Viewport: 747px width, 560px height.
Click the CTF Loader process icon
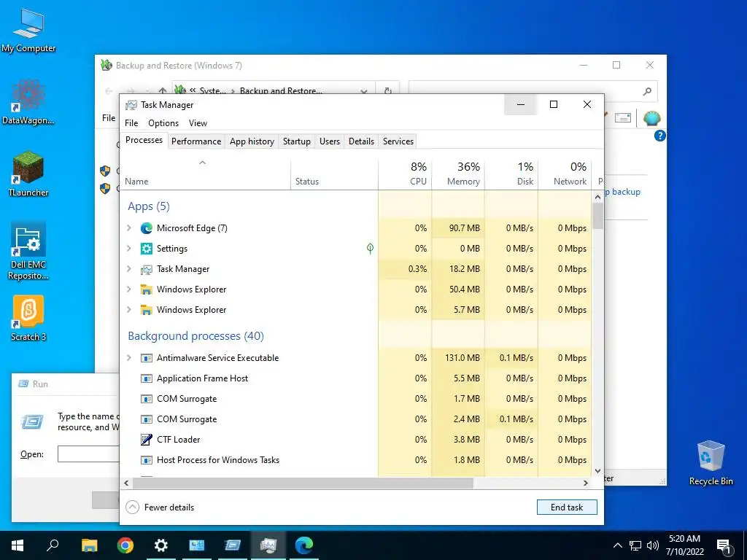tap(146, 440)
